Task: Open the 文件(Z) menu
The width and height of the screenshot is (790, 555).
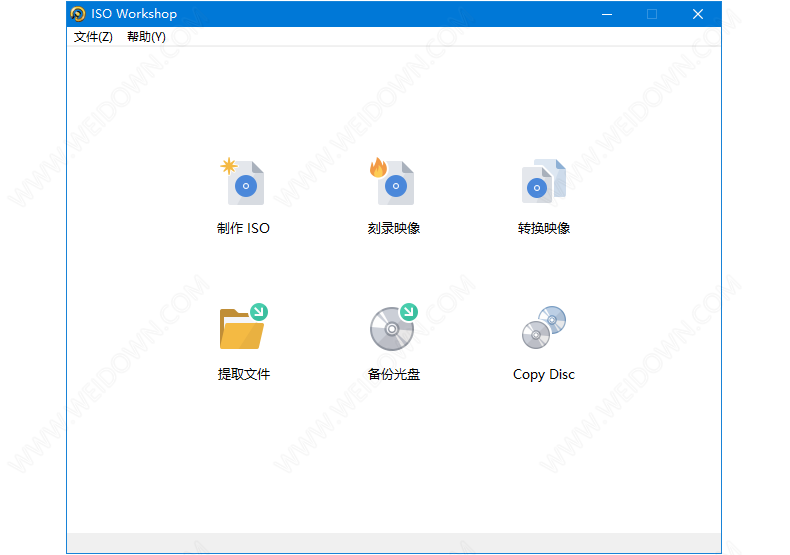Action: (x=93, y=37)
